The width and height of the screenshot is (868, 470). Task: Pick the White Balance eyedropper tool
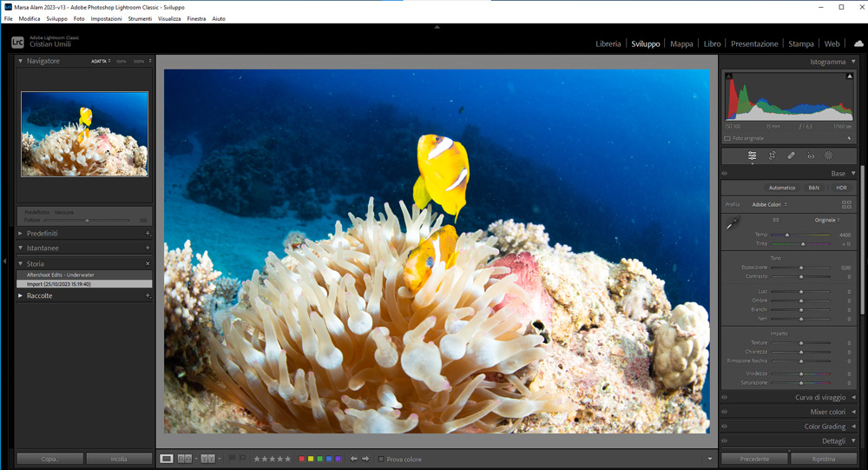(734, 223)
